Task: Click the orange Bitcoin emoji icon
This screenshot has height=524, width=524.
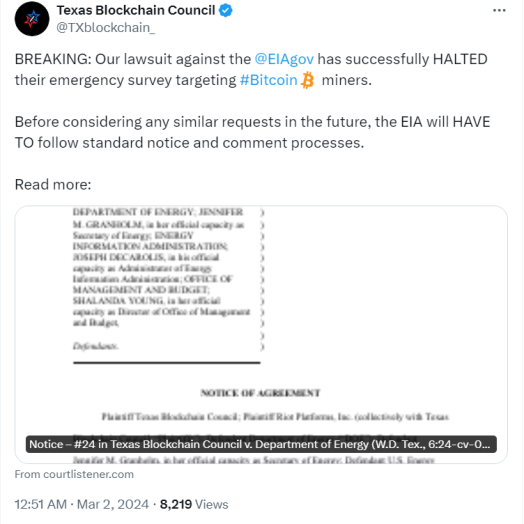Action: pyautogui.click(x=307, y=80)
